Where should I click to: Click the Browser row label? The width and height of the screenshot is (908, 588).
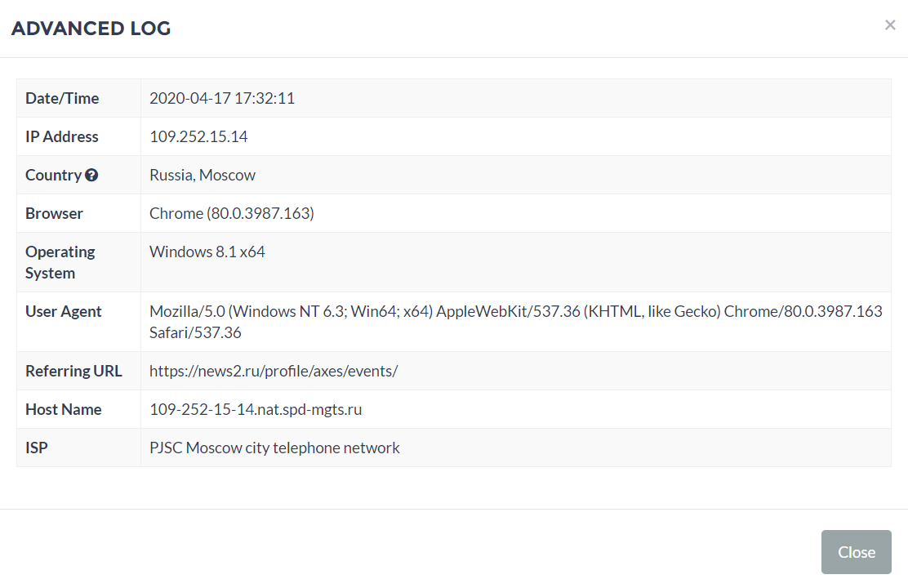point(55,213)
